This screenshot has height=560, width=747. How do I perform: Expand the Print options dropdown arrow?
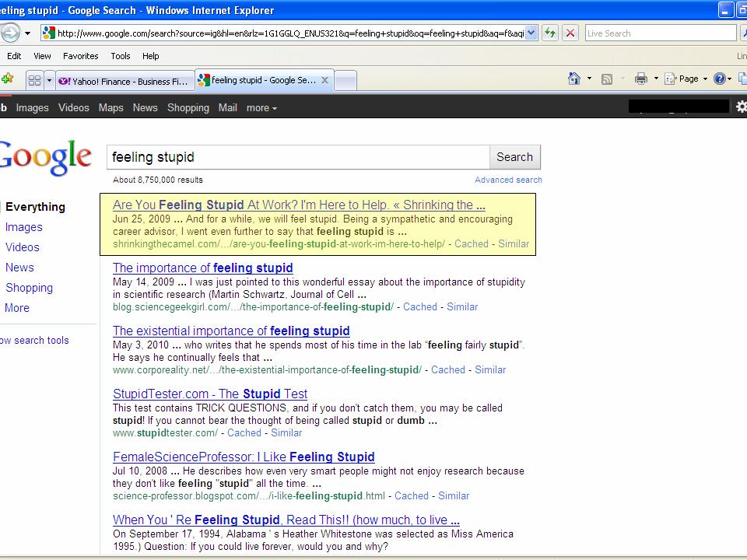pos(656,79)
